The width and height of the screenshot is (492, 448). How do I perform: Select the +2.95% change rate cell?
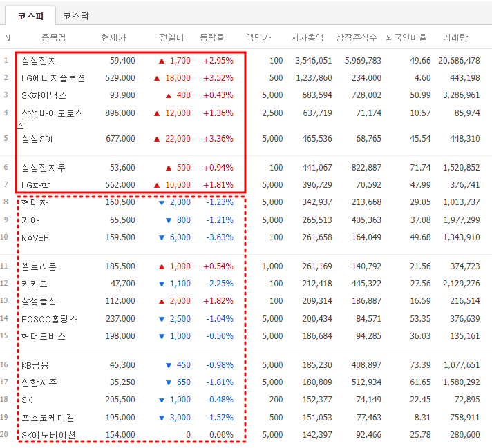tap(218, 60)
